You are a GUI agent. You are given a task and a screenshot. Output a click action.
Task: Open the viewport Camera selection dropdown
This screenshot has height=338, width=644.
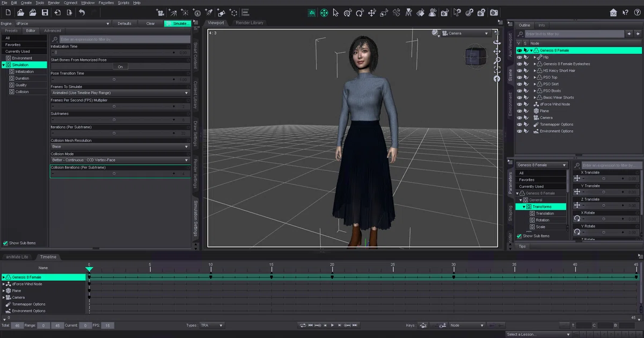[x=466, y=33]
